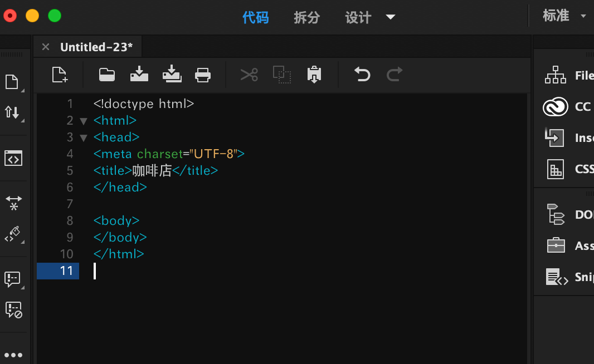Click the <body> opening tag
This screenshot has width=594, height=364.
pyautogui.click(x=116, y=220)
